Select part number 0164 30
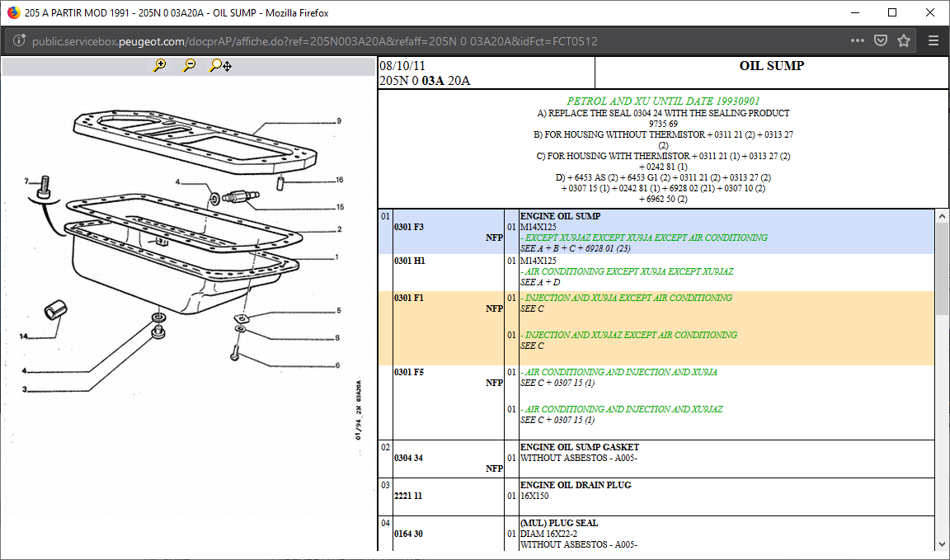This screenshot has width=950, height=560. click(408, 534)
